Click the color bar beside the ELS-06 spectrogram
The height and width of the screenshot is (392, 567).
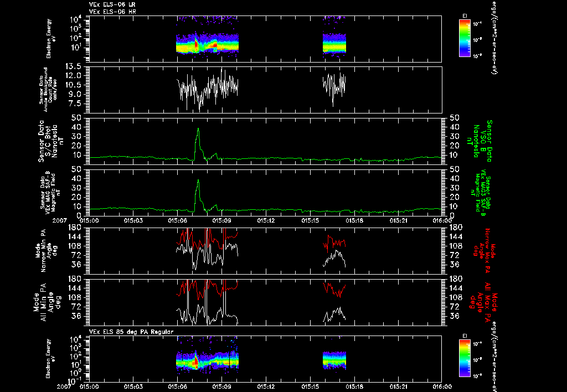pos(465,38)
